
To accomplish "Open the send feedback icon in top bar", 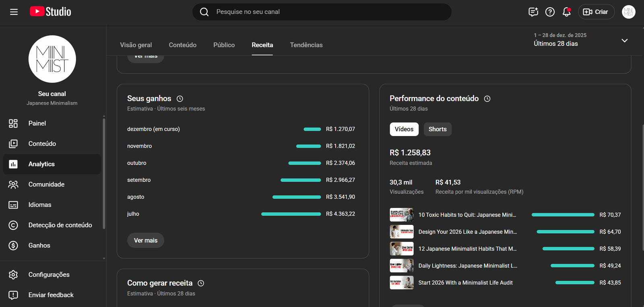I will coord(533,12).
